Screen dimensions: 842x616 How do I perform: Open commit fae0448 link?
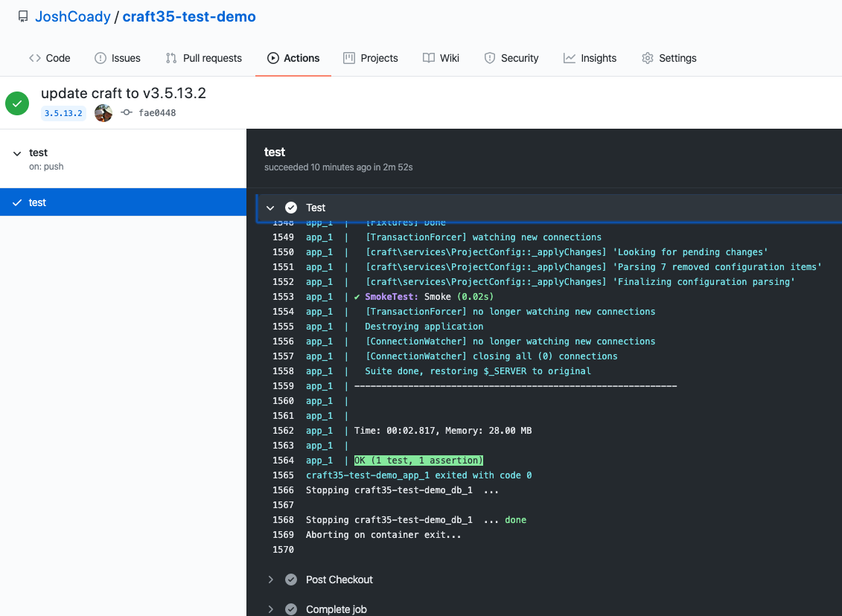coord(157,112)
